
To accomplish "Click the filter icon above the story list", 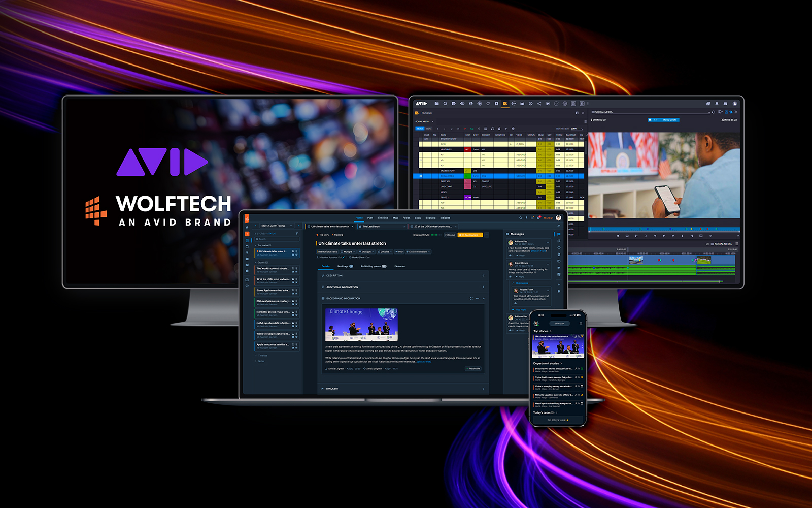I will 297,233.
